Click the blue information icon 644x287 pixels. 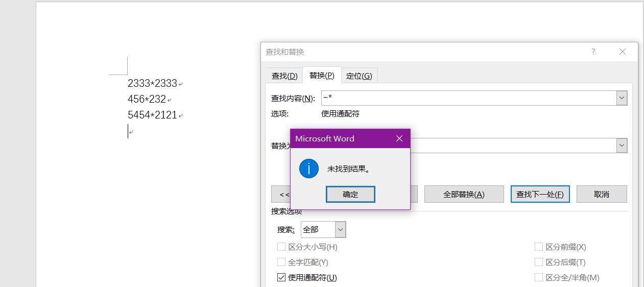309,169
